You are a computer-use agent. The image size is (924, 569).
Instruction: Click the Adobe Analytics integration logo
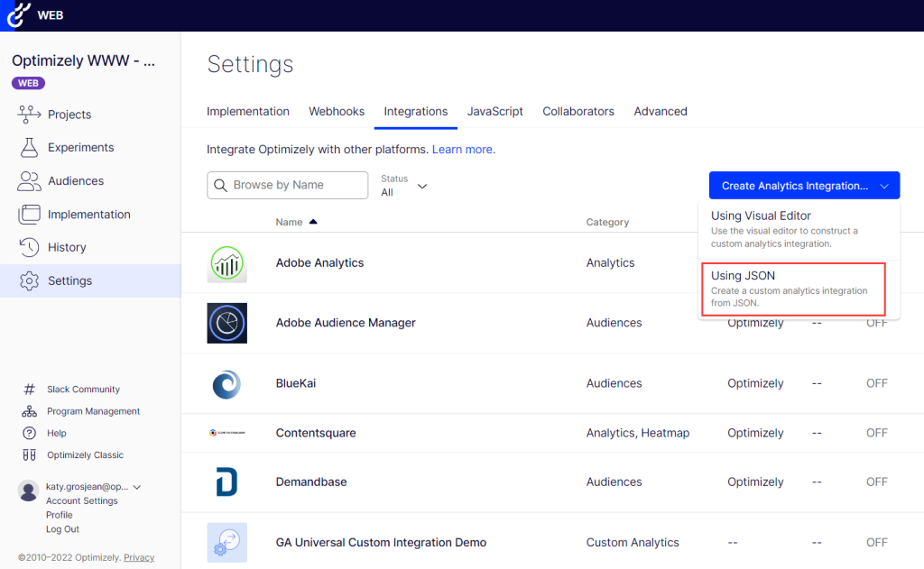(x=226, y=263)
